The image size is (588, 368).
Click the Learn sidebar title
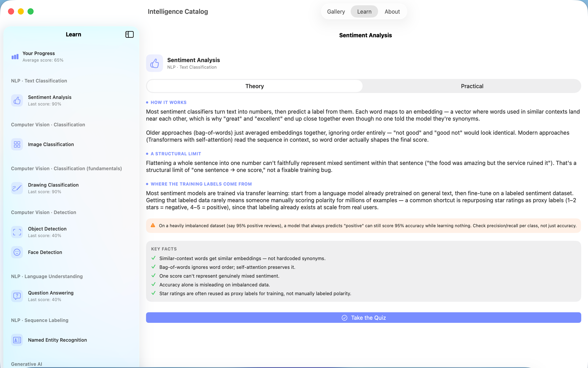73,34
